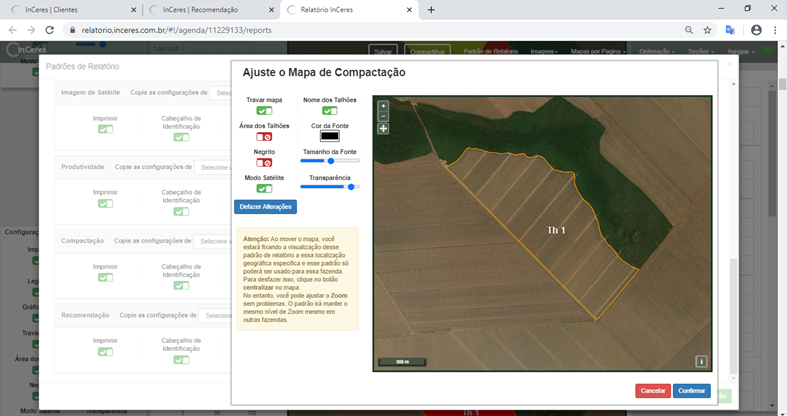The image size is (787, 416).
Task: Click Confirmar button
Action: click(692, 390)
